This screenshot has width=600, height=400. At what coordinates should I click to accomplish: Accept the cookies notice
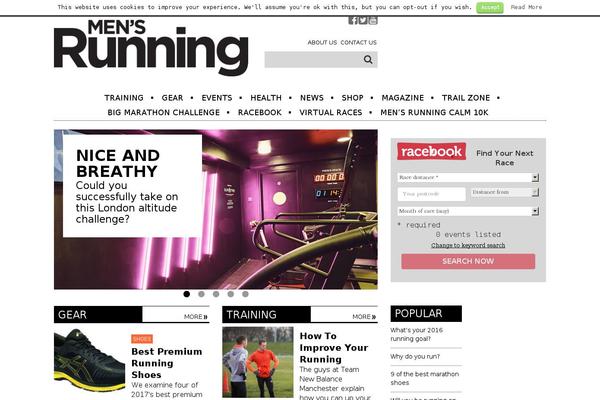pyautogui.click(x=490, y=7)
